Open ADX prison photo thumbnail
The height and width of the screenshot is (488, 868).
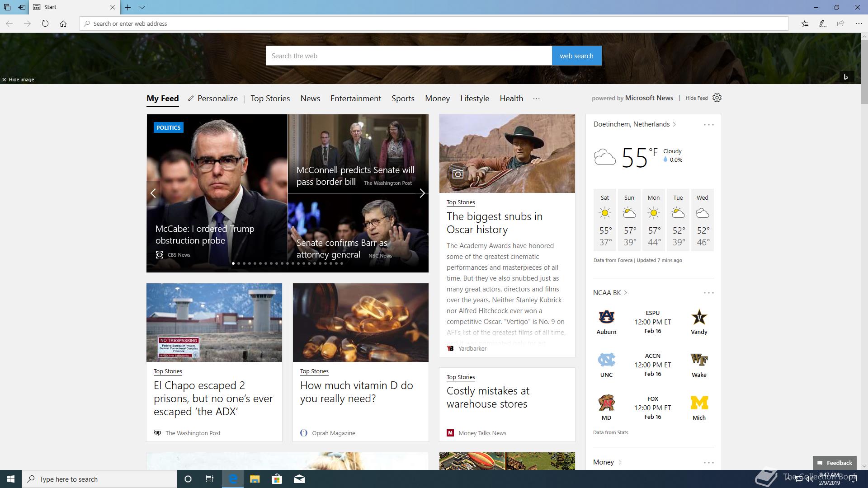[214, 323]
